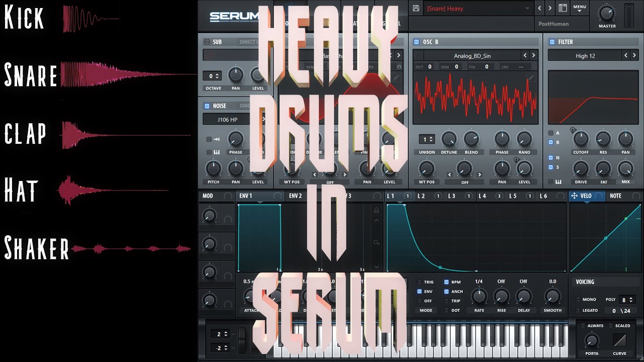644x362 pixels.
Task: Open the preset browser icon beside MENU
Action: tap(562, 8)
